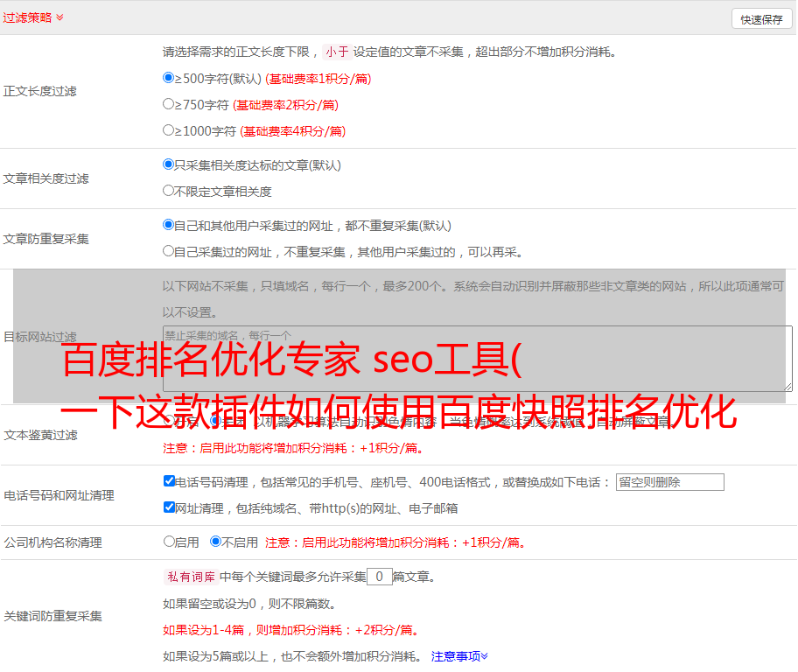Choose 自己采集过的网址 only no-repeat option
798x672 pixels.
click(x=169, y=250)
